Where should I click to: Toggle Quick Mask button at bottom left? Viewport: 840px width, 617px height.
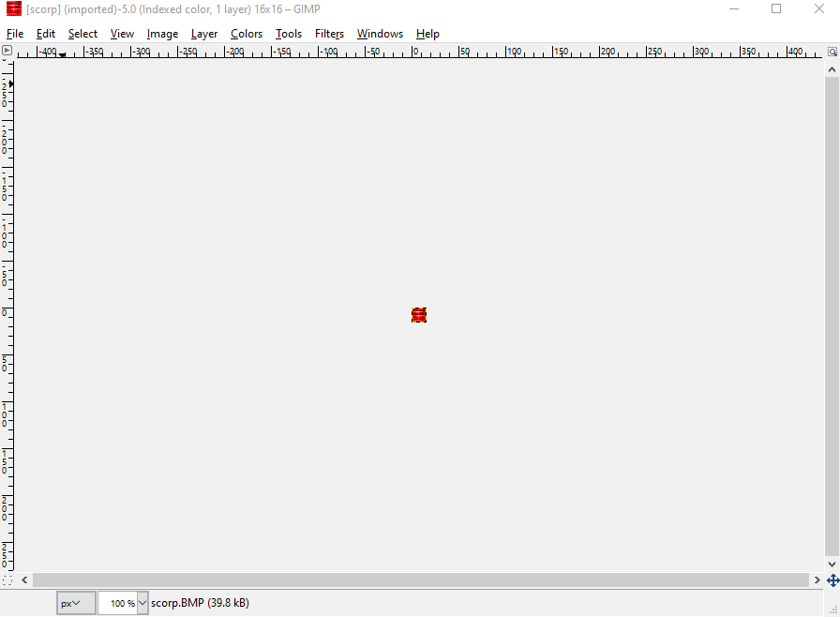[7, 580]
